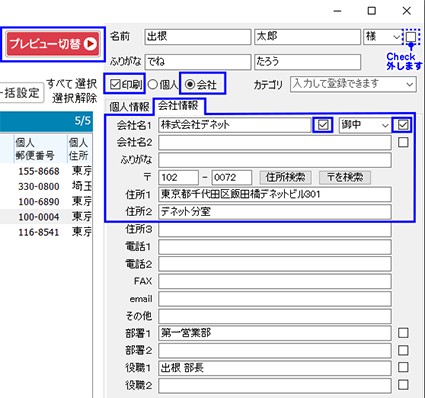Viewport: 425px width, 398px height.
Task: Enable the 部署1 print checkbox
Action: [x=403, y=333]
